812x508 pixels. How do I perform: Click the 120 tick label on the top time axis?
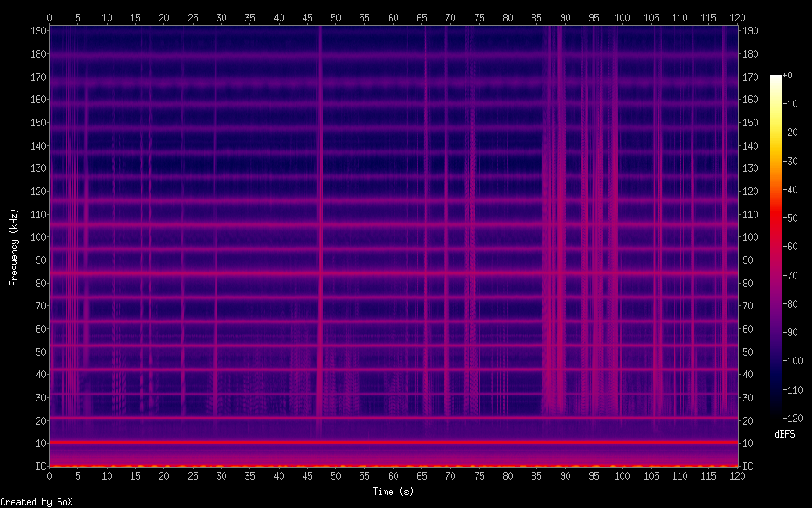[x=737, y=17]
